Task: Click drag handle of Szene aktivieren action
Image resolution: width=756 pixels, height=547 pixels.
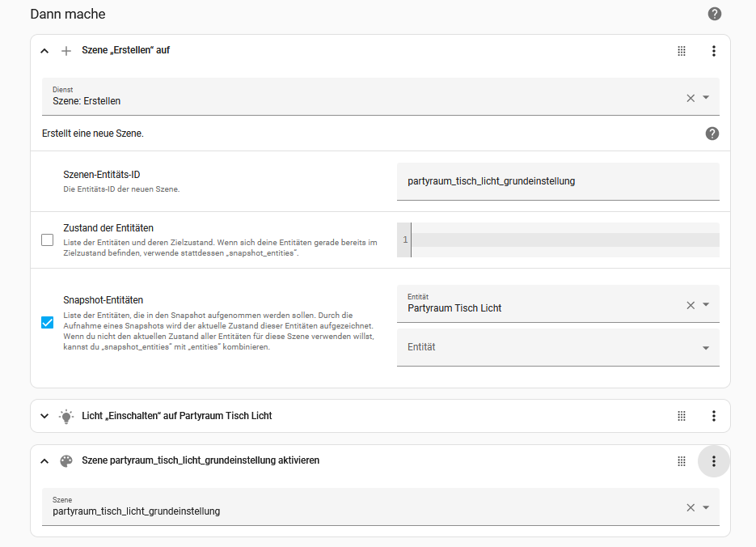Action: (x=682, y=461)
